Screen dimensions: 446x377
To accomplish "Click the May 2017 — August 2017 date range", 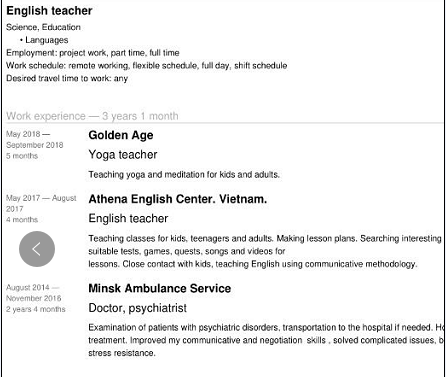I will 41,203.
